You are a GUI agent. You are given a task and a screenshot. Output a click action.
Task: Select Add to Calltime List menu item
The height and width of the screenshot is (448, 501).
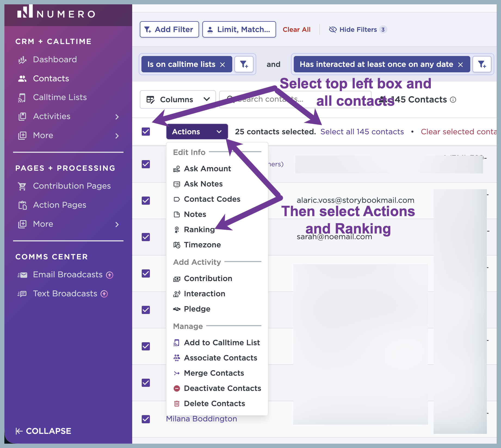pyautogui.click(x=217, y=343)
